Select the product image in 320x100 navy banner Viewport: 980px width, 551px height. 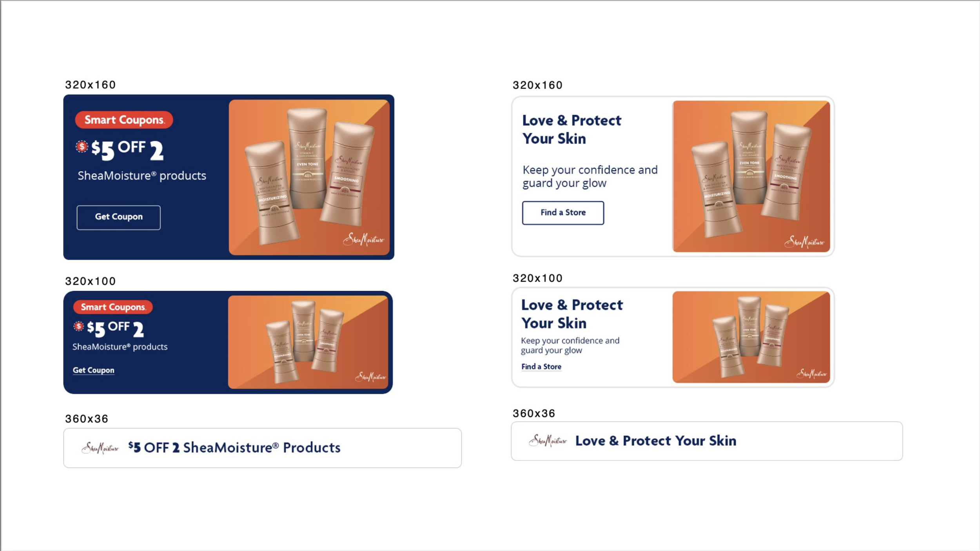(308, 342)
